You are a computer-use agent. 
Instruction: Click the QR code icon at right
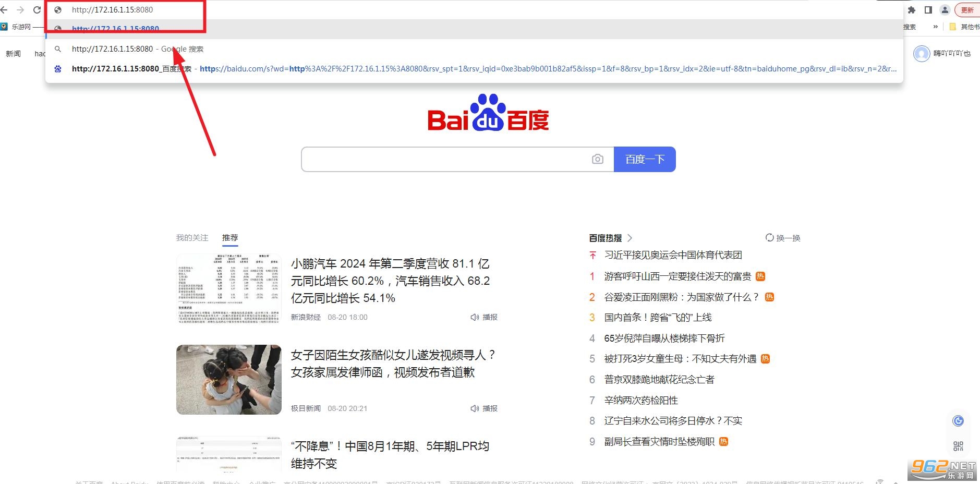coord(958,446)
